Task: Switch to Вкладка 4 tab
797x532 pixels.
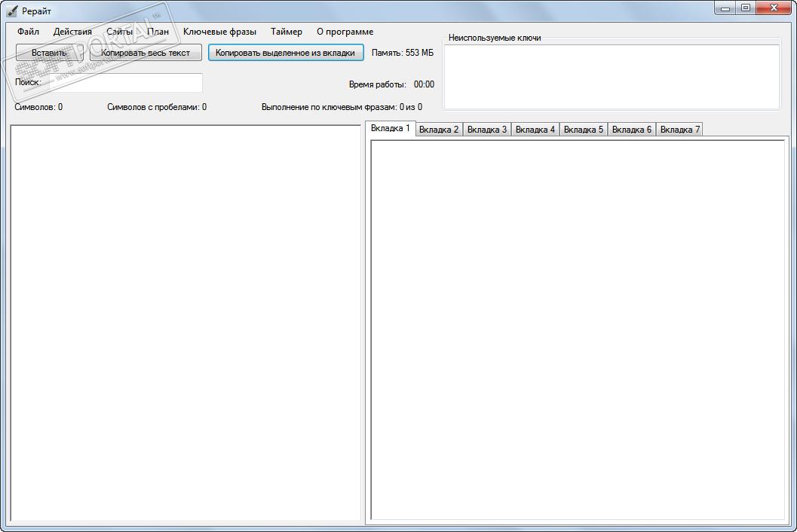Action: (535, 130)
